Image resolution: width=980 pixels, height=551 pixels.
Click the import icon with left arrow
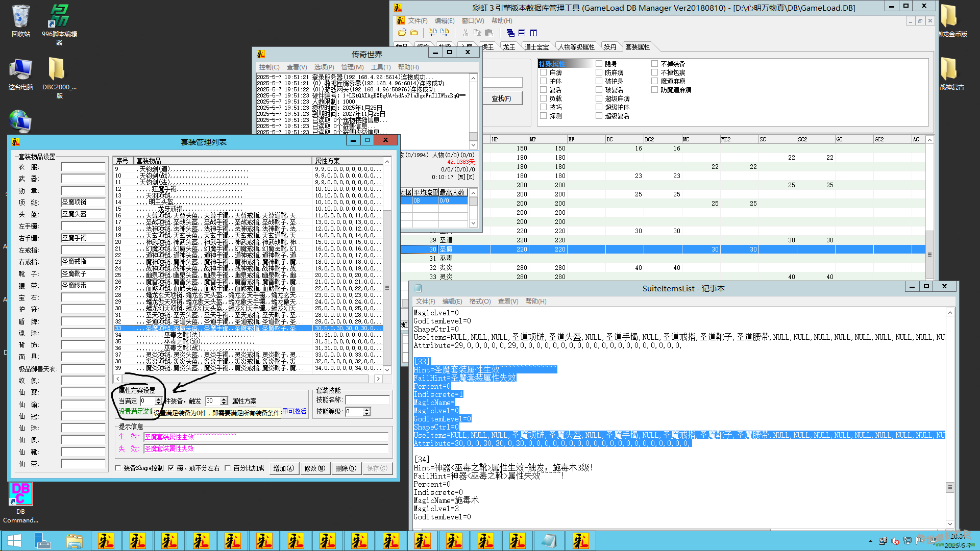coord(432,33)
